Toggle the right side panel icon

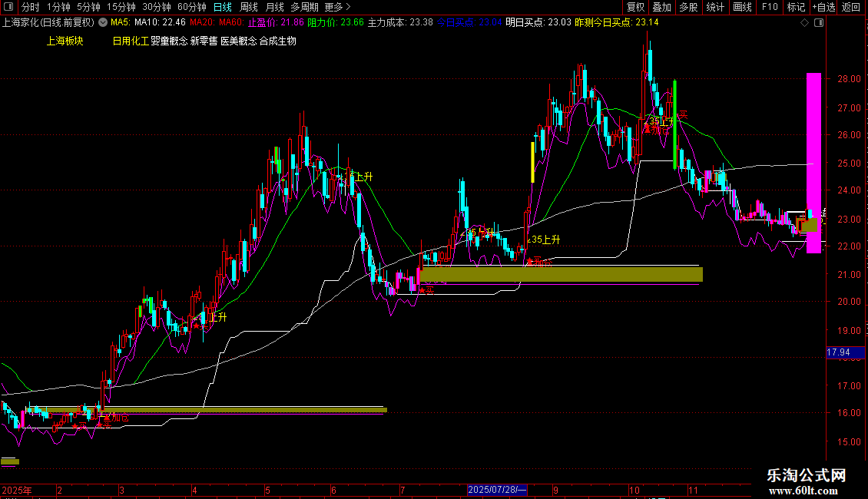click(819, 23)
